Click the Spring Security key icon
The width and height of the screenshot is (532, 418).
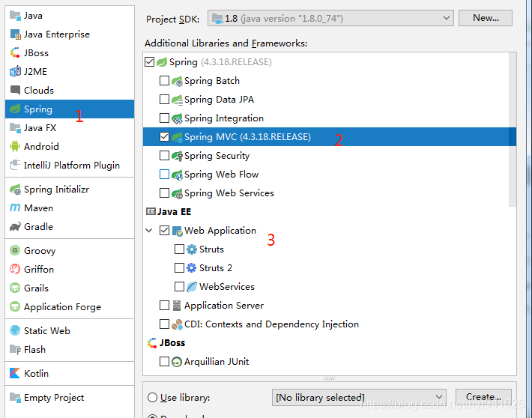pos(177,156)
